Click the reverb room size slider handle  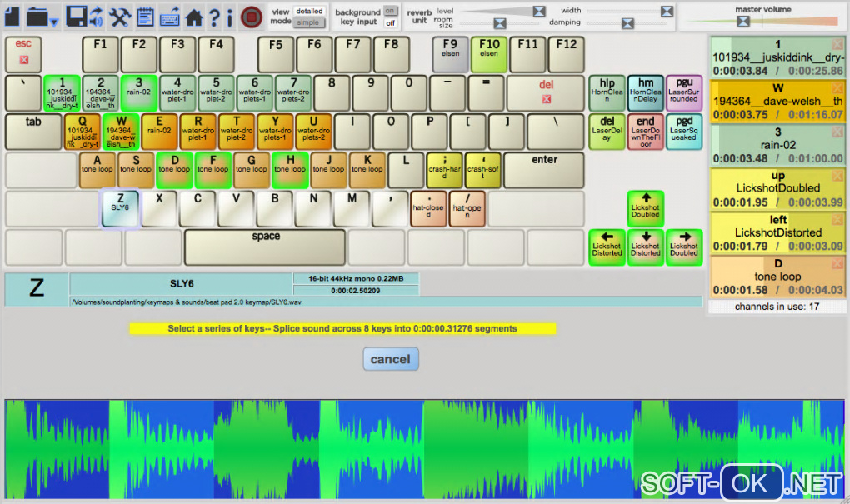tap(500, 23)
